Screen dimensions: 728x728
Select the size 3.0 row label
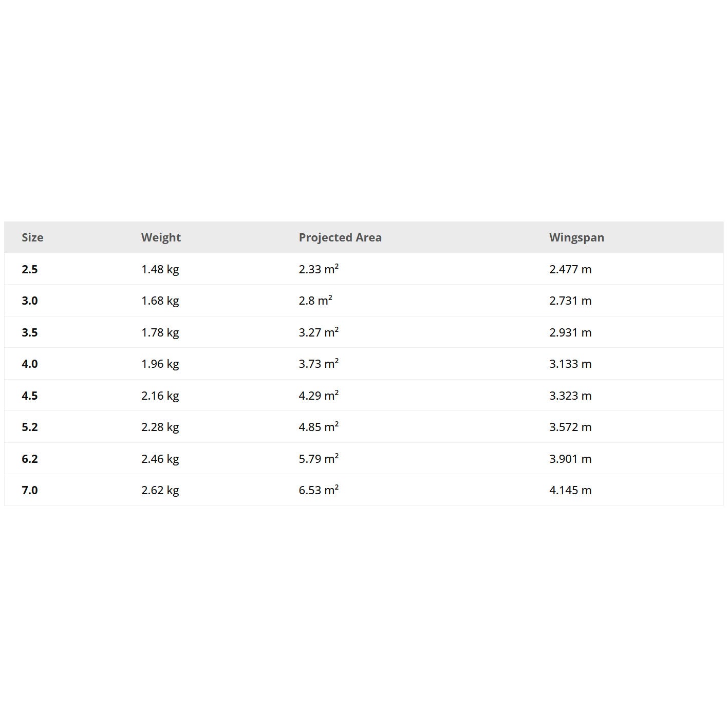coord(30,301)
